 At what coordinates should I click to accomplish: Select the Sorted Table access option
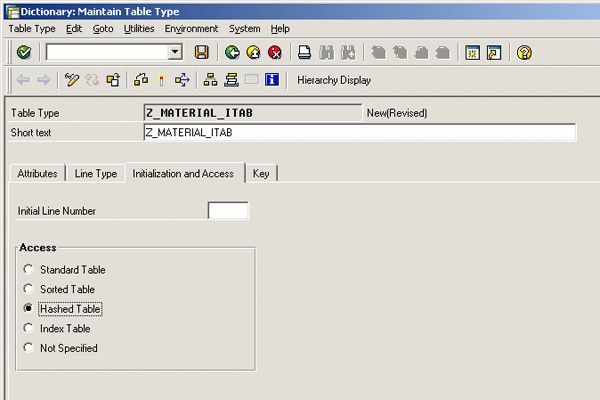point(30,289)
